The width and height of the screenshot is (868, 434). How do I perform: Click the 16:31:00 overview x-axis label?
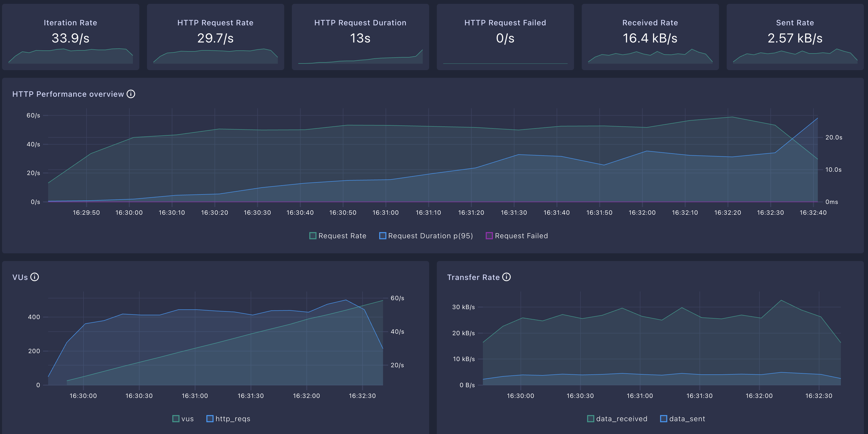coord(385,212)
